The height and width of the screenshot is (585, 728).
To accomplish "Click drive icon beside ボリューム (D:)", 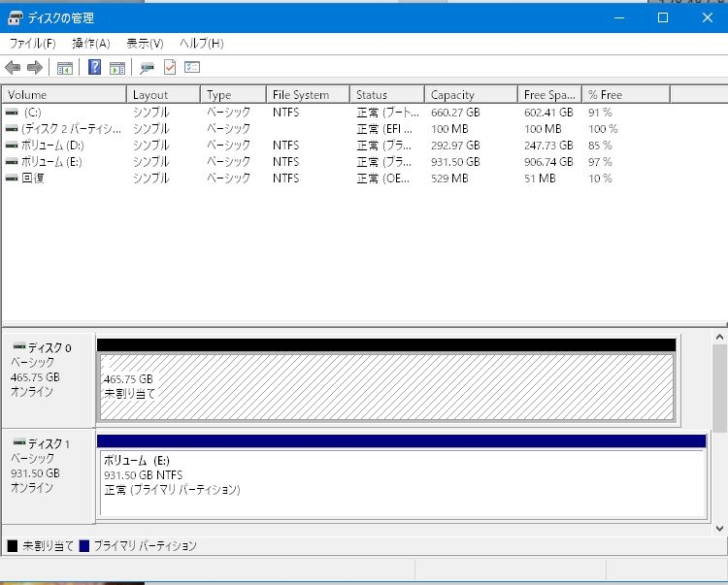I will pyautogui.click(x=12, y=146).
